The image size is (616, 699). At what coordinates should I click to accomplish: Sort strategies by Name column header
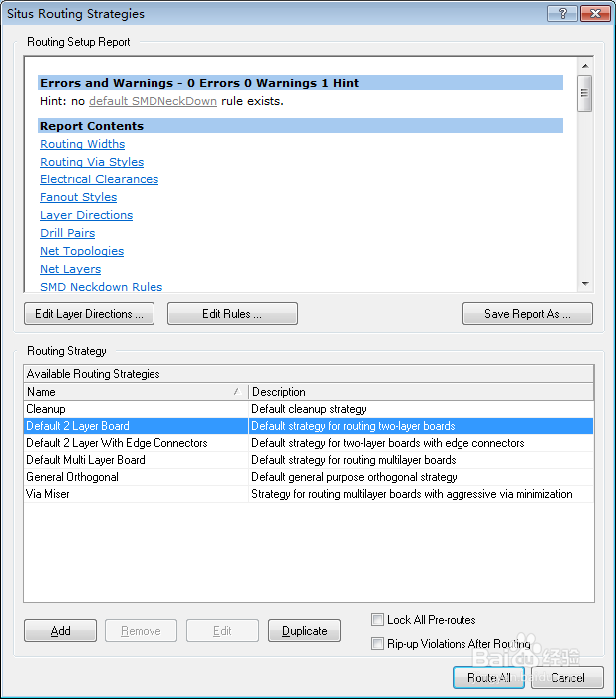pos(136,392)
